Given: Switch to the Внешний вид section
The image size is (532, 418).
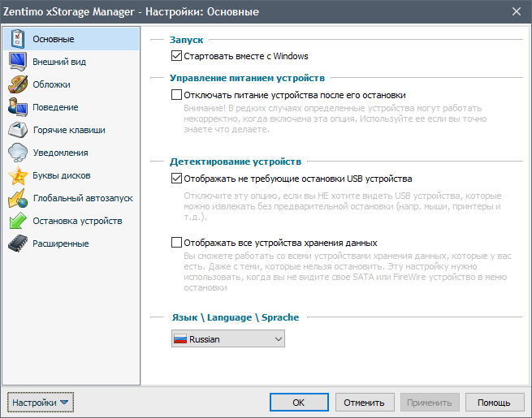Looking at the screenshot, I should (x=71, y=62).
